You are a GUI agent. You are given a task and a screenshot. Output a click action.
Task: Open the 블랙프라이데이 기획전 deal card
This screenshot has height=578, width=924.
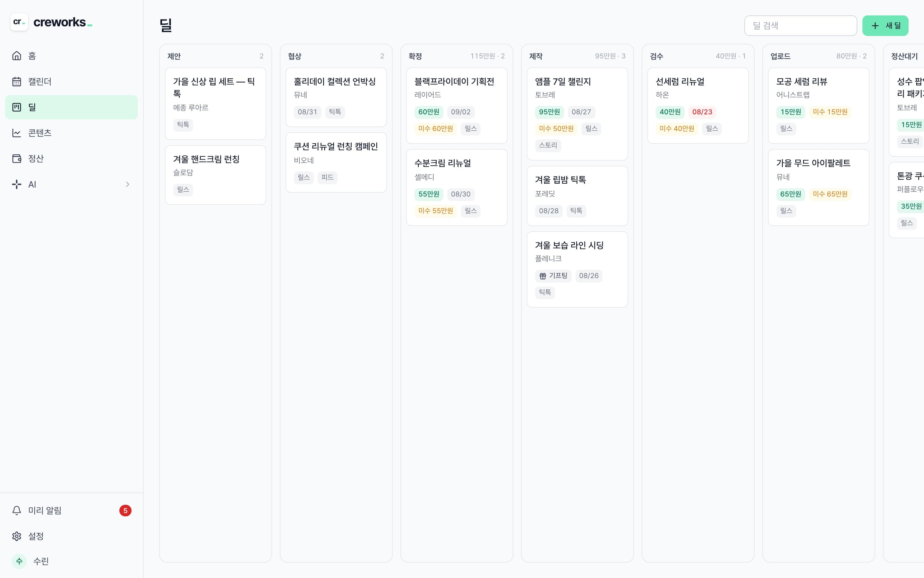click(x=457, y=106)
